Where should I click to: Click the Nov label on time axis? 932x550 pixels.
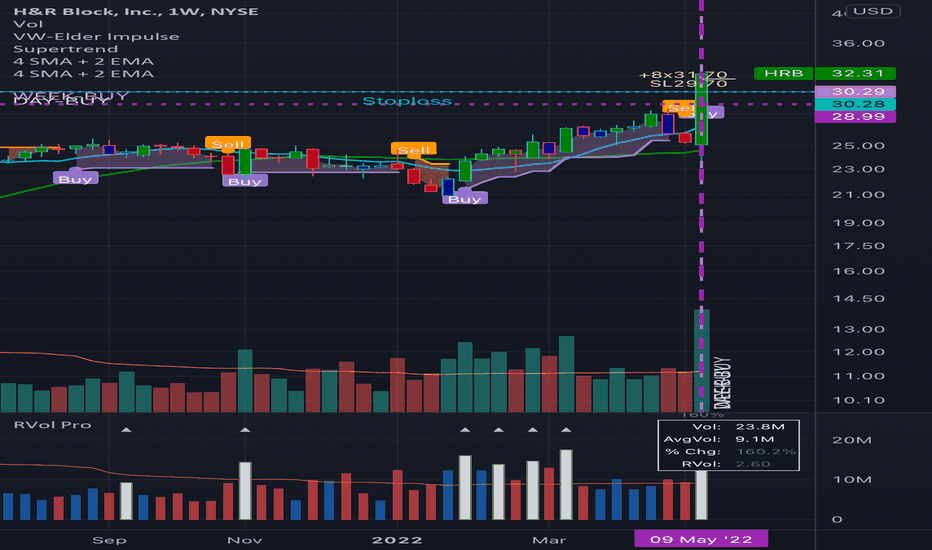tap(245, 540)
